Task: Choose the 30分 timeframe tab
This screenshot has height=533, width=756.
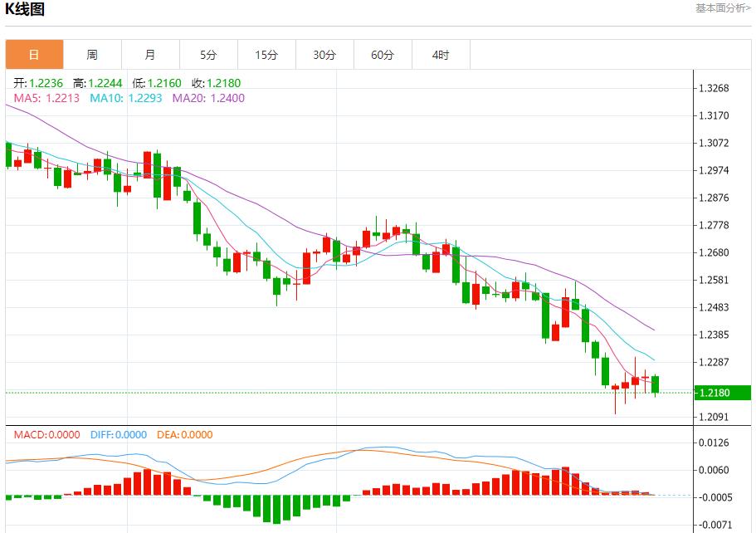Action: [x=324, y=55]
